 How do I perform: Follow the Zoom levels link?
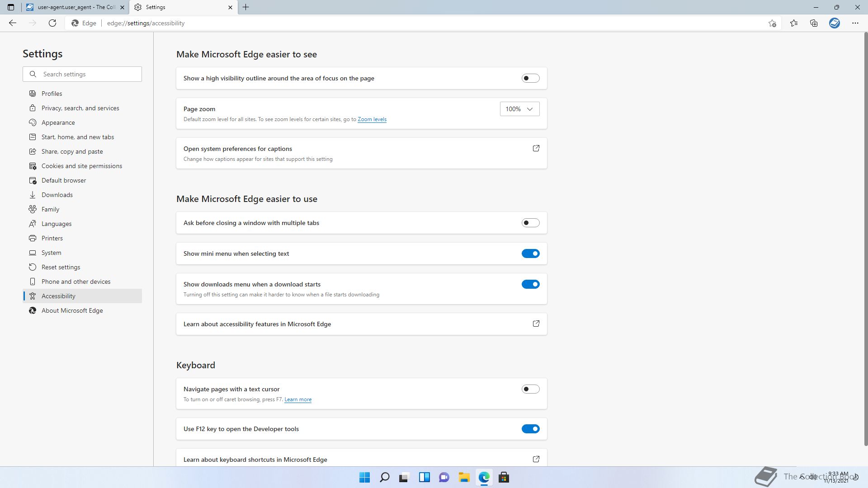(x=372, y=119)
